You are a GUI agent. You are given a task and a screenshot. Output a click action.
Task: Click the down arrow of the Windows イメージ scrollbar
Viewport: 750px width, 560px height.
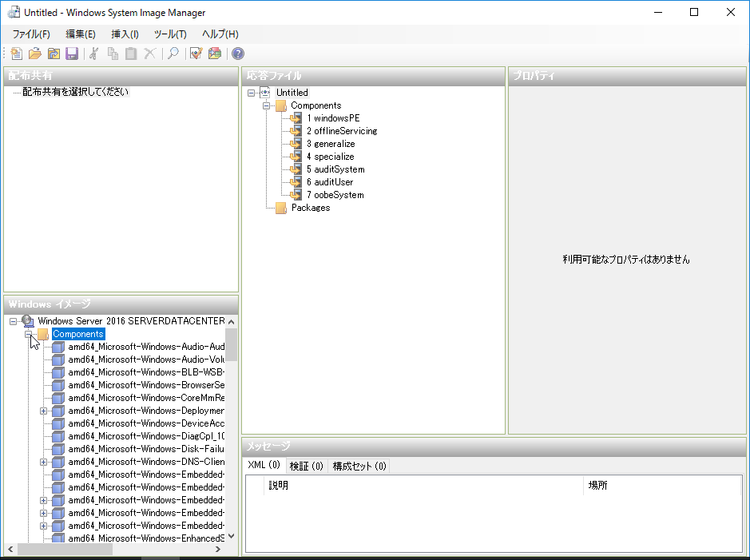232,536
